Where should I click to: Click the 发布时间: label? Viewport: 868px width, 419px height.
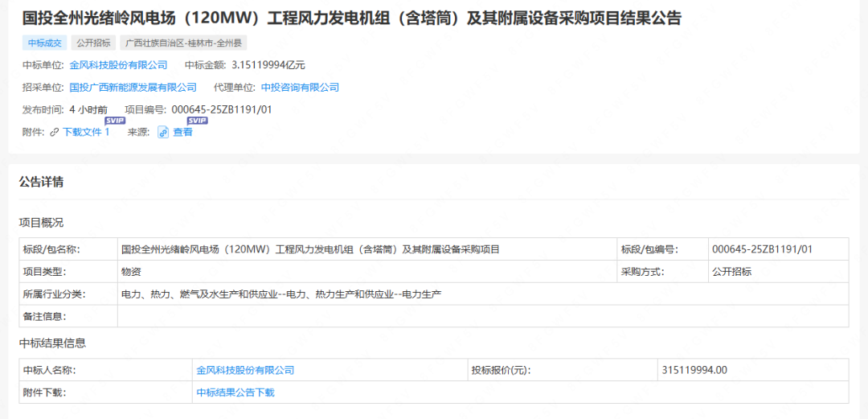[x=44, y=109]
